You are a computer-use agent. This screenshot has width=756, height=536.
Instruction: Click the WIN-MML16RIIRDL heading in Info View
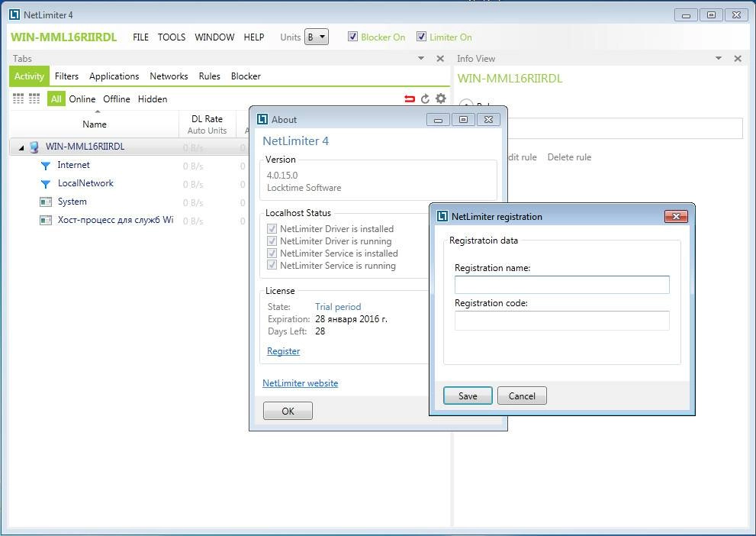point(510,79)
